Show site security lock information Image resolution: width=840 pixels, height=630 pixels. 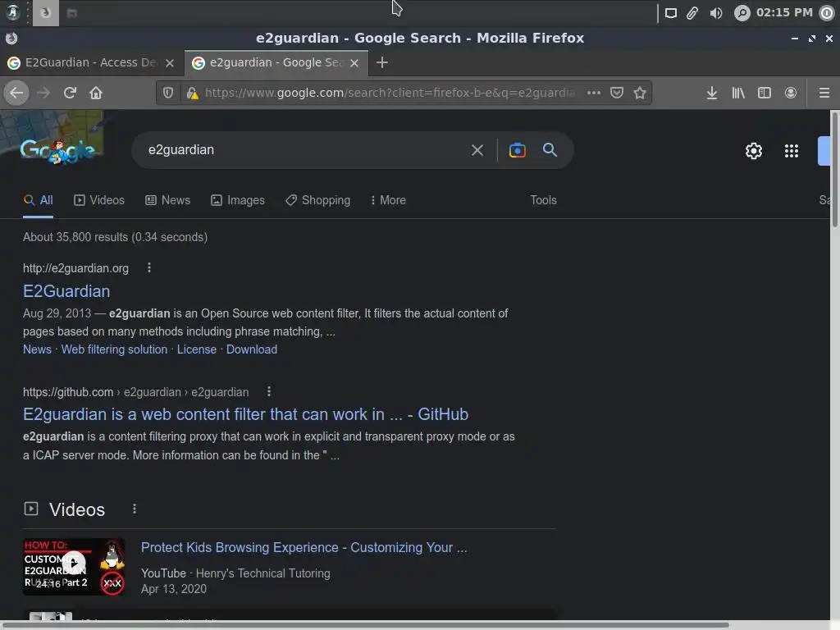point(192,93)
